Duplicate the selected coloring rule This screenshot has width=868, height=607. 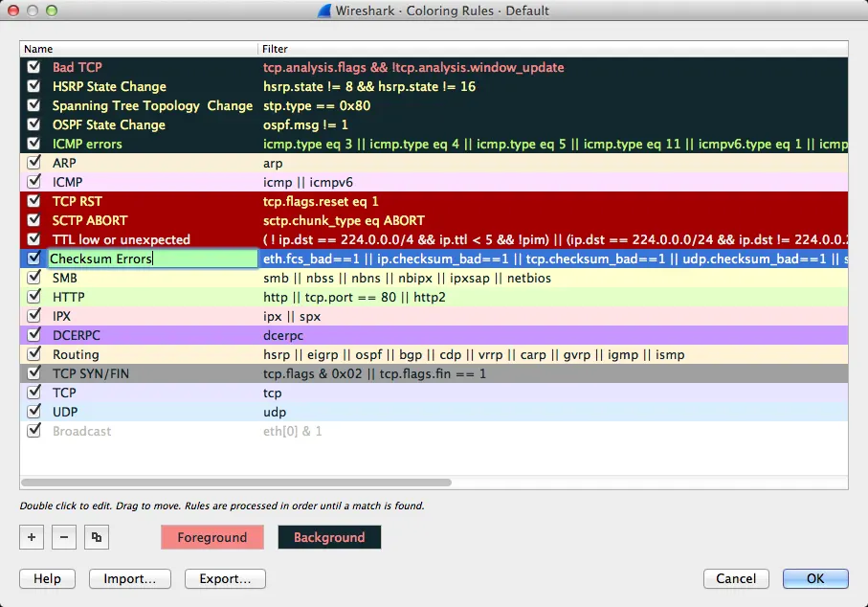pos(96,537)
